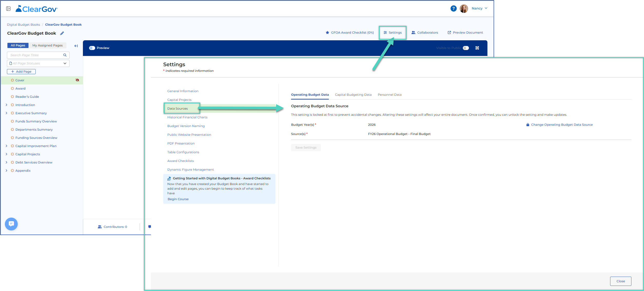Open the Nancy user menu chevron
The width and height of the screenshot is (644, 291).
(486, 8)
